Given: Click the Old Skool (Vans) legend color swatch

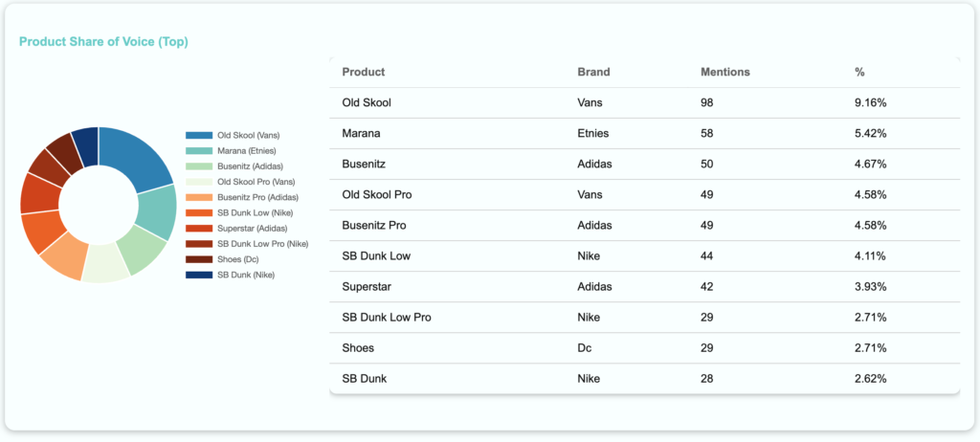Looking at the screenshot, I should tap(198, 135).
